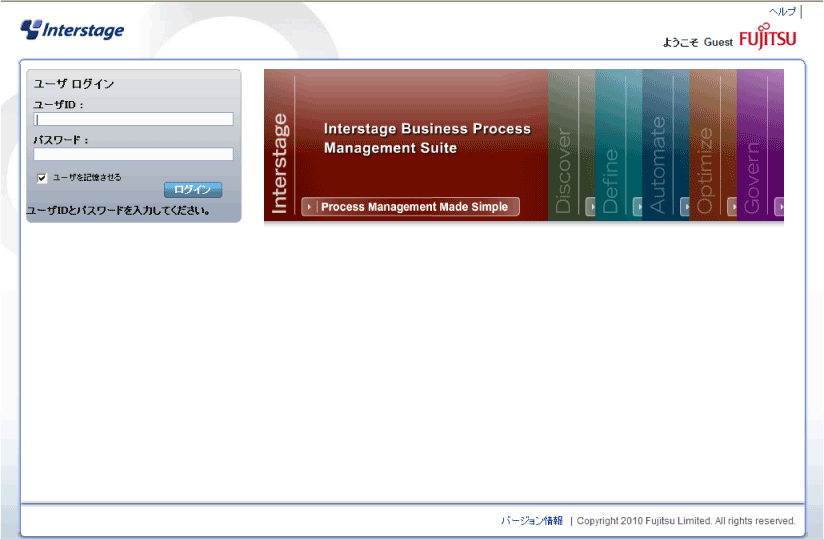Viewport: 824px width, 539px height.
Task: Click the Govern panel arrow icon
Action: pyautogui.click(x=779, y=207)
